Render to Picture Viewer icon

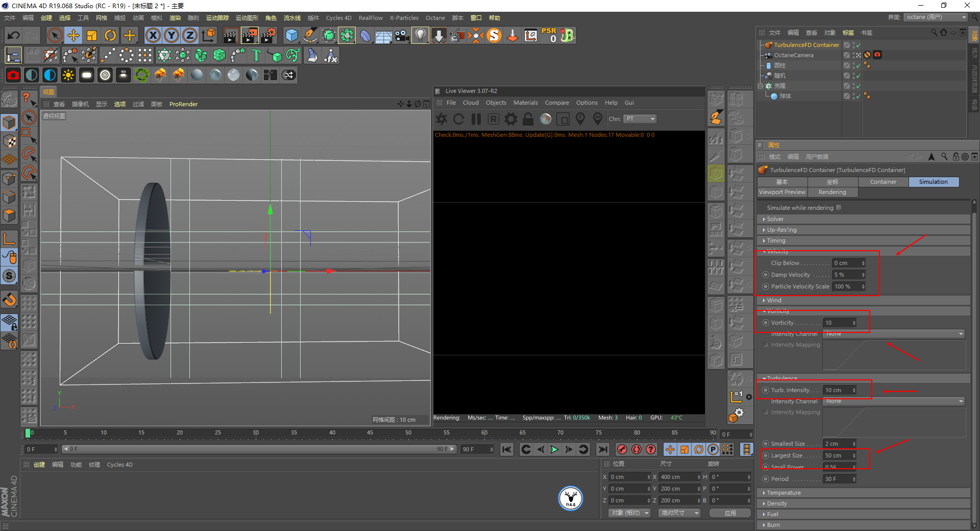[x=250, y=35]
